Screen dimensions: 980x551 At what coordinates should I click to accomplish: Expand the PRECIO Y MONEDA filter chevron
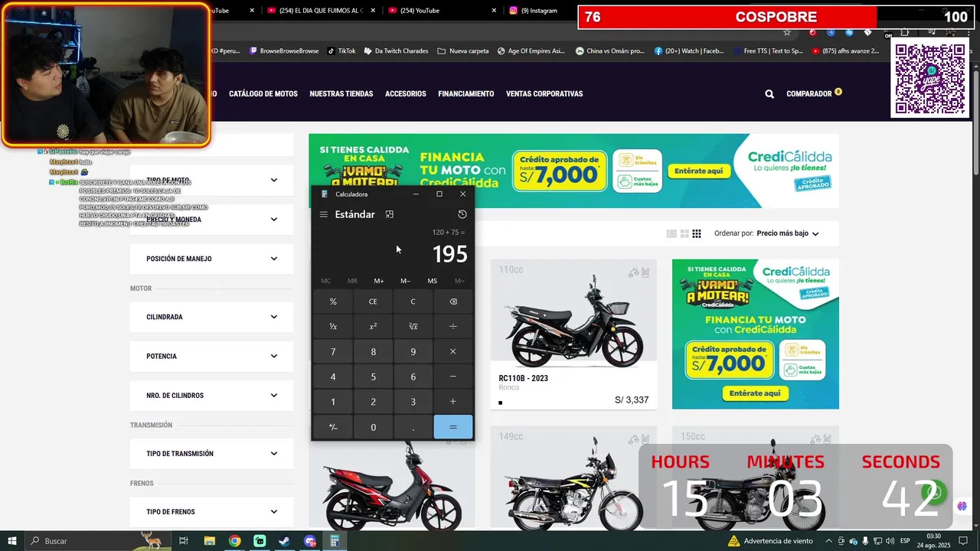(x=274, y=220)
